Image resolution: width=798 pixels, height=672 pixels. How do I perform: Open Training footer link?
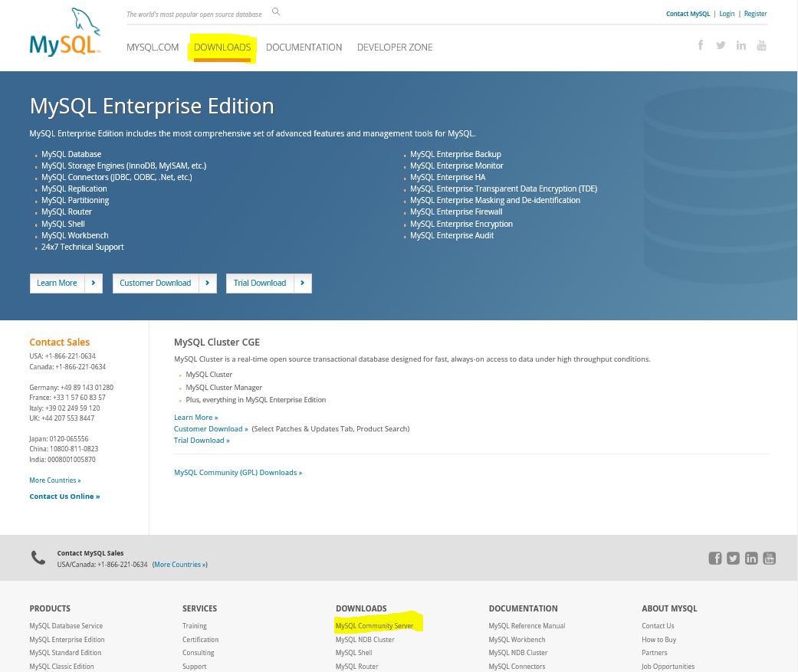click(195, 626)
